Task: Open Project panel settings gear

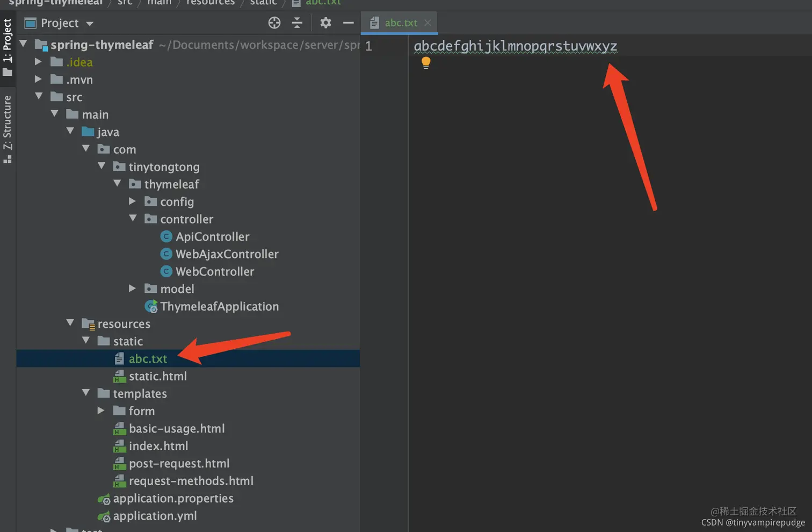Action: pos(325,23)
